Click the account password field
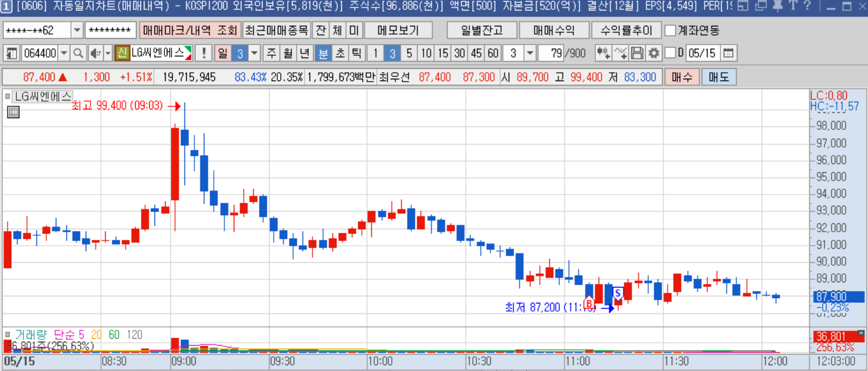Viewport: 868px width, 371px height. point(110,31)
